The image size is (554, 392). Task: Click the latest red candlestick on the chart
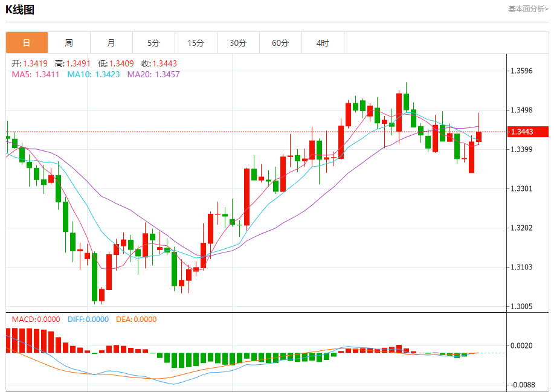coord(478,137)
